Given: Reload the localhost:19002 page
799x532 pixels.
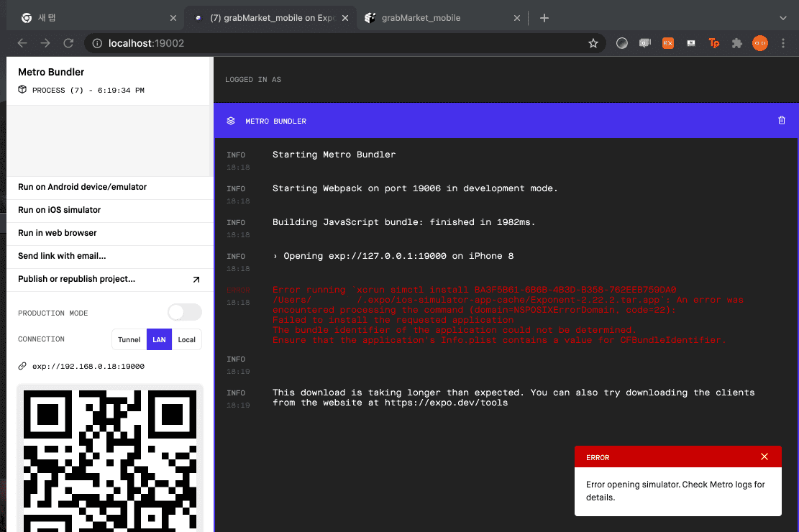Looking at the screenshot, I should tap(68, 43).
